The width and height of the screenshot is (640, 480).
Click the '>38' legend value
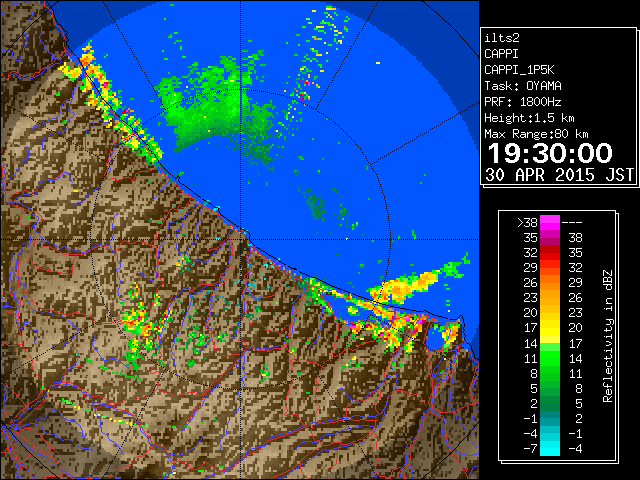coord(527,223)
